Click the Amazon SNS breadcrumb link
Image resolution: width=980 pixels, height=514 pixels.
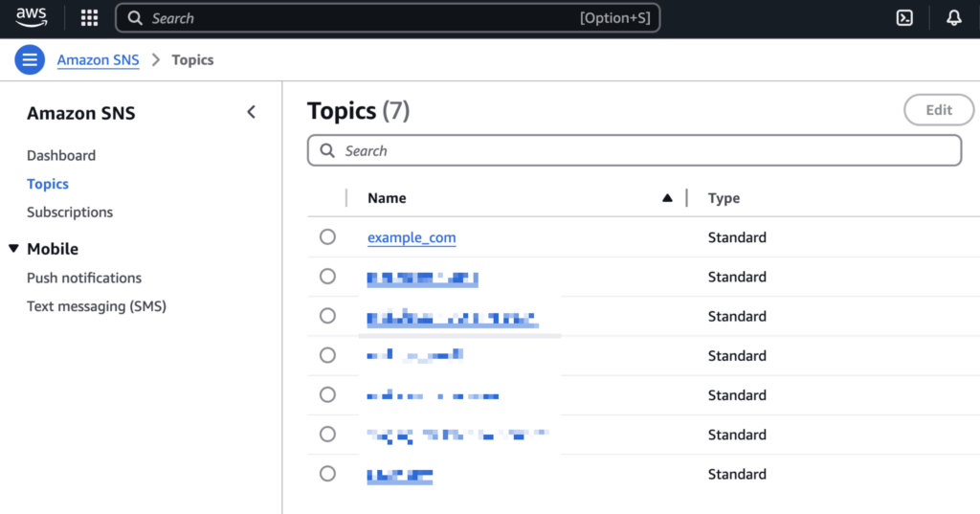[98, 60]
